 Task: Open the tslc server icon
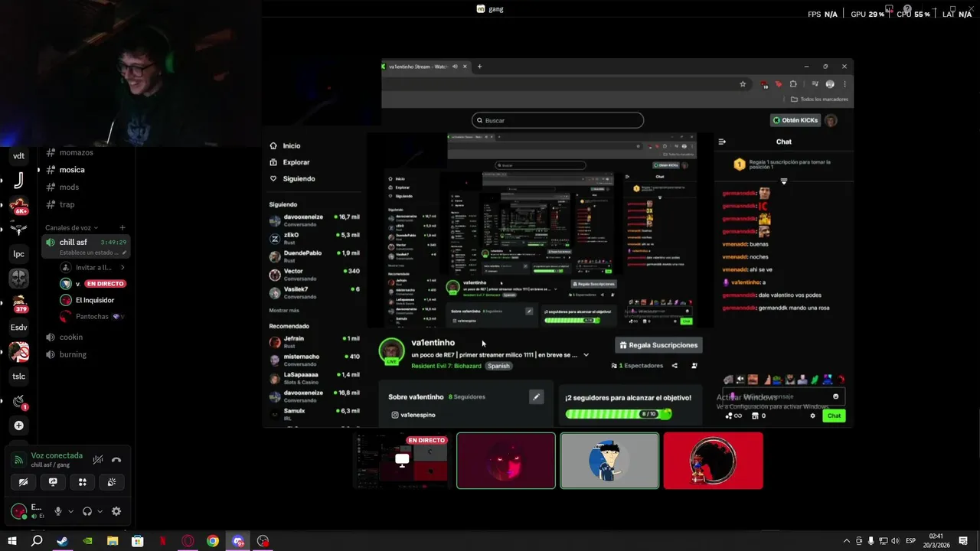[18, 377]
